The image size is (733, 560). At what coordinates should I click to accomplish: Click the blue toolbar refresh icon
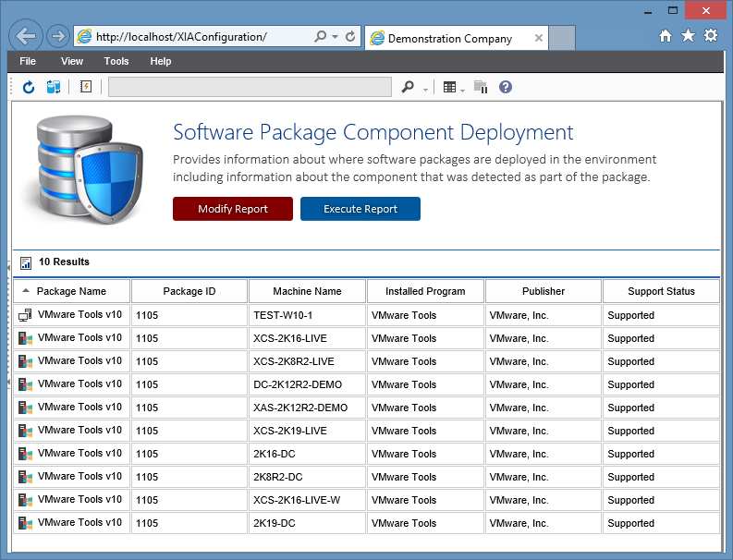point(29,87)
